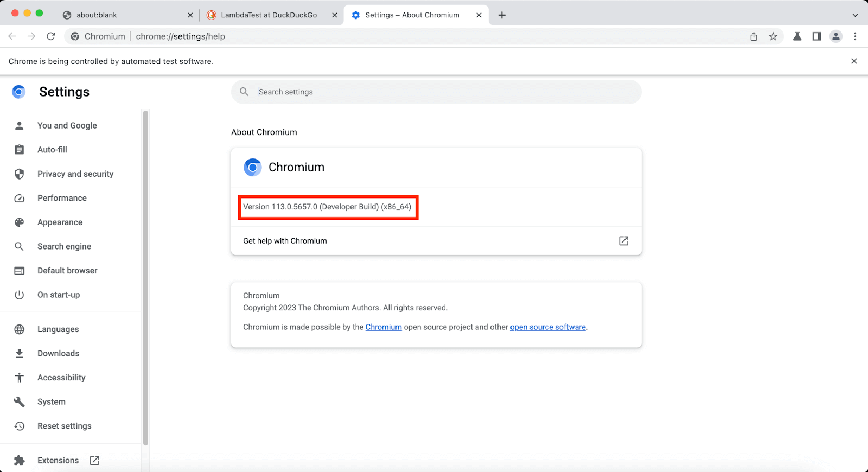Open System settings
Viewport: 868px width, 472px height.
pos(52,401)
